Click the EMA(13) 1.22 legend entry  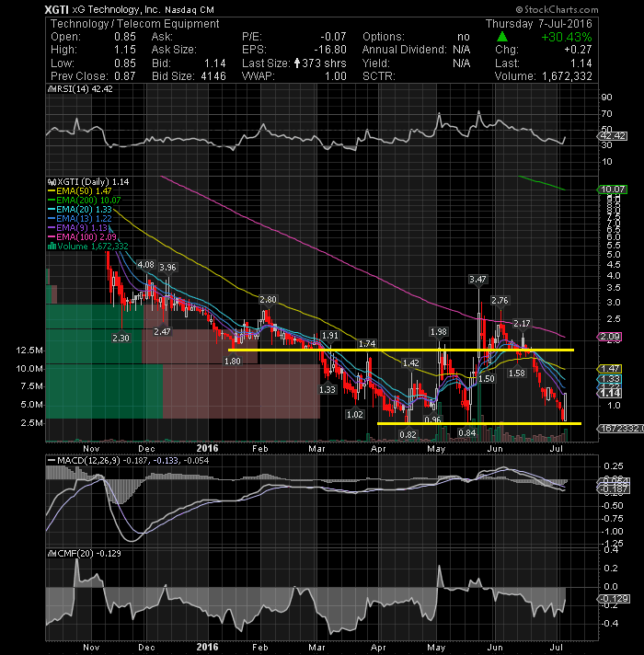[80, 218]
